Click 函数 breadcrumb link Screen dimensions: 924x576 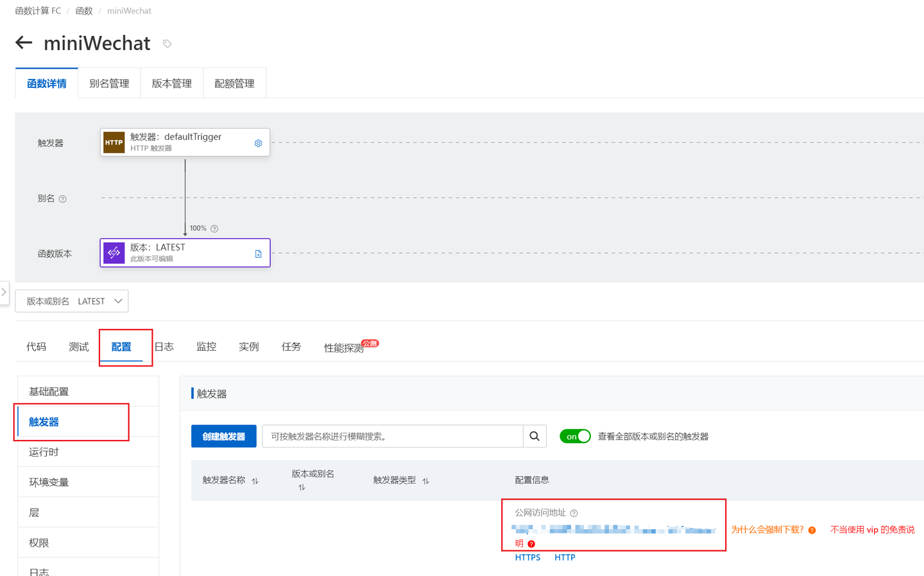click(x=84, y=11)
